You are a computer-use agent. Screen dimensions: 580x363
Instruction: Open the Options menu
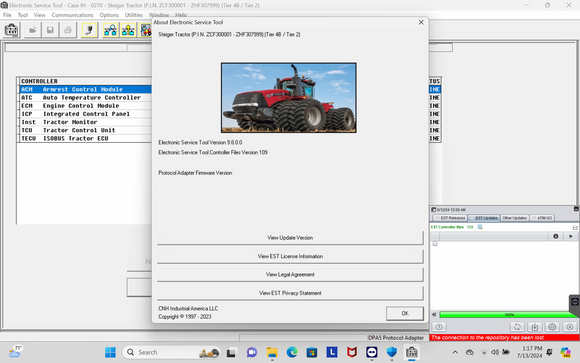coord(109,15)
